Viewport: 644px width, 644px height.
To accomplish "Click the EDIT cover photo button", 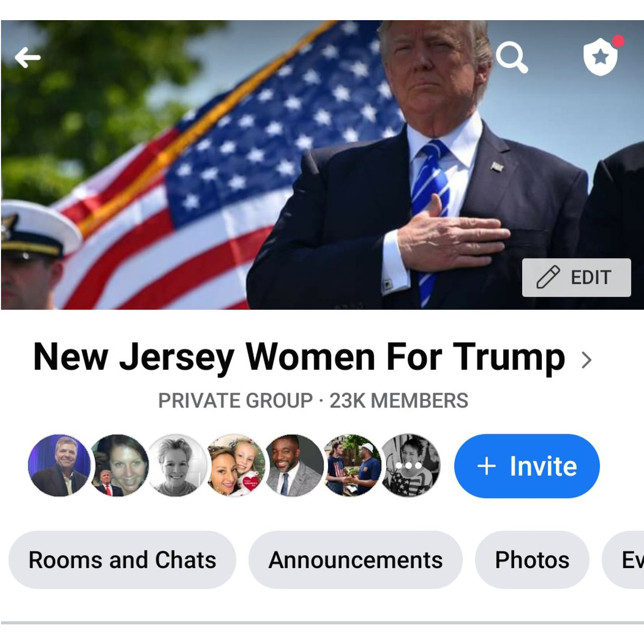I will [577, 277].
